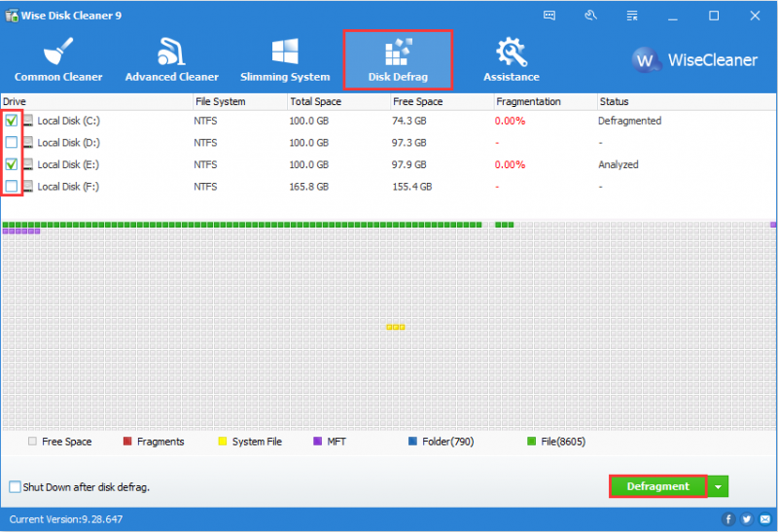The height and width of the screenshot is (532, 778).
Task: Select the Local Disk (D:) row label
Action: [68, 142]
